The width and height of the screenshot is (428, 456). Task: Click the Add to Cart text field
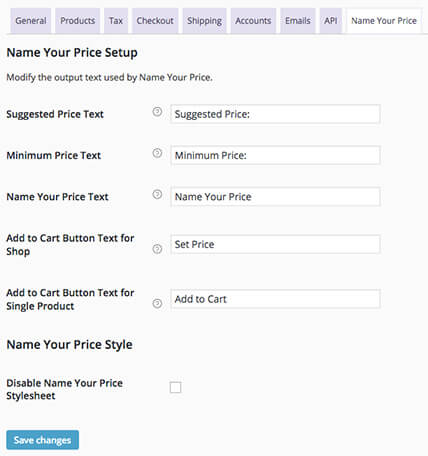pyautogui.click(x=275, y=299)
